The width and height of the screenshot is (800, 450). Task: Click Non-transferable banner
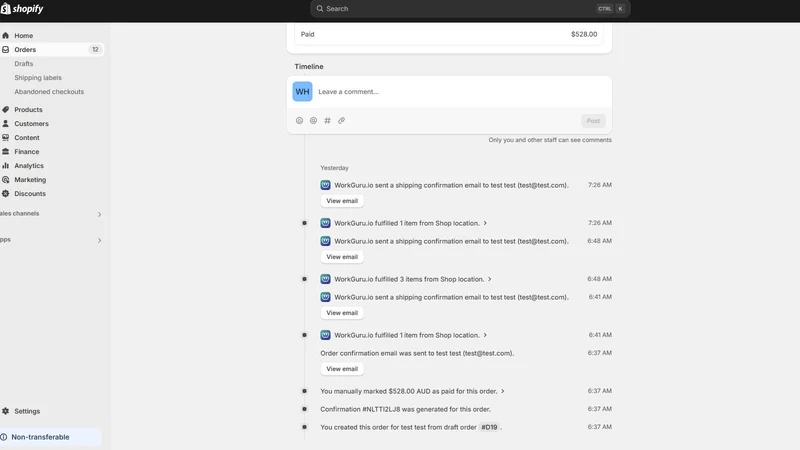pos(51,437)
